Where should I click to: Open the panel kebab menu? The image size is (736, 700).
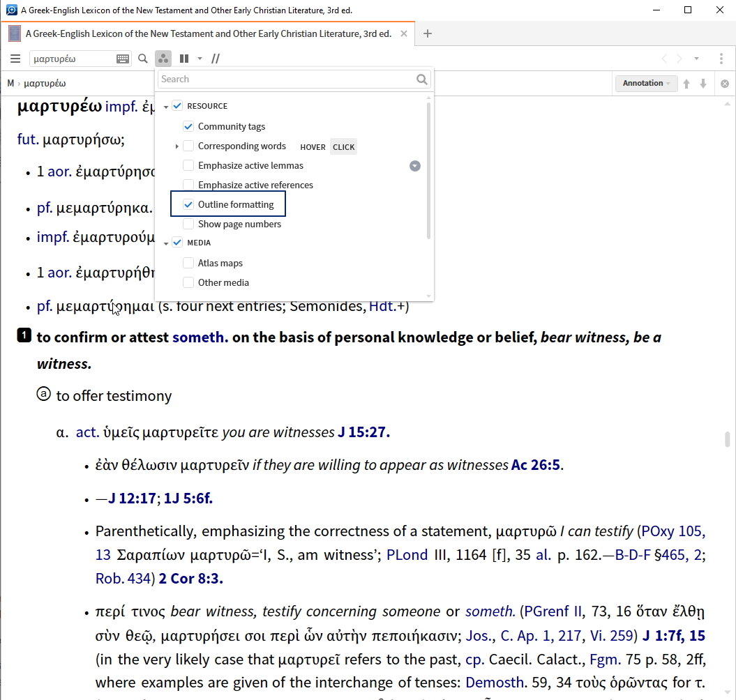tap(721, 59)
